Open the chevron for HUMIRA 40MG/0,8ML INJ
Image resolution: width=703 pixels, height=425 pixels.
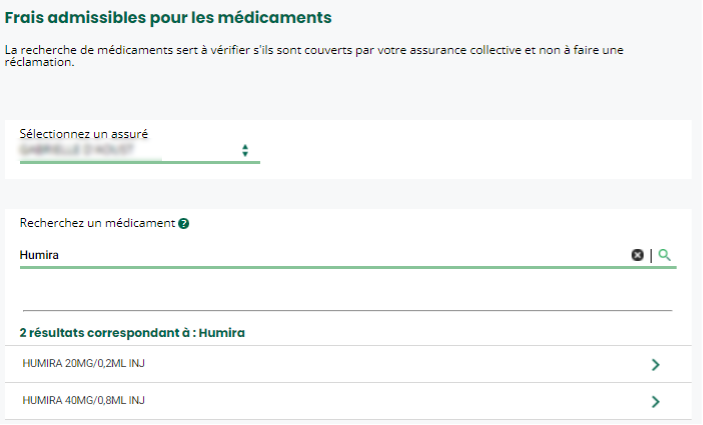pyautogui.click(x=655, y=402)
